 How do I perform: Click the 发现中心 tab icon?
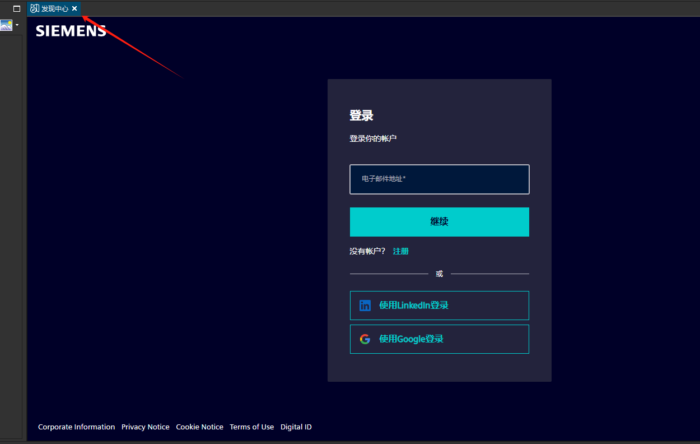click(x=35, y=8)
